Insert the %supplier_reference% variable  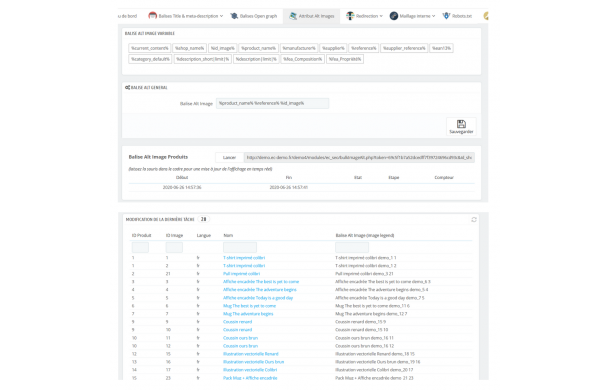click(404, 48)
